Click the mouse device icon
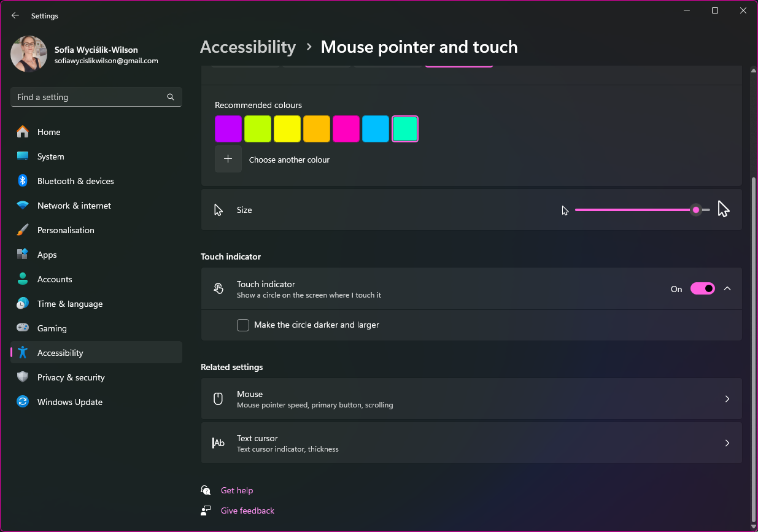The image size is (758, 532). [x=218, y=399]
